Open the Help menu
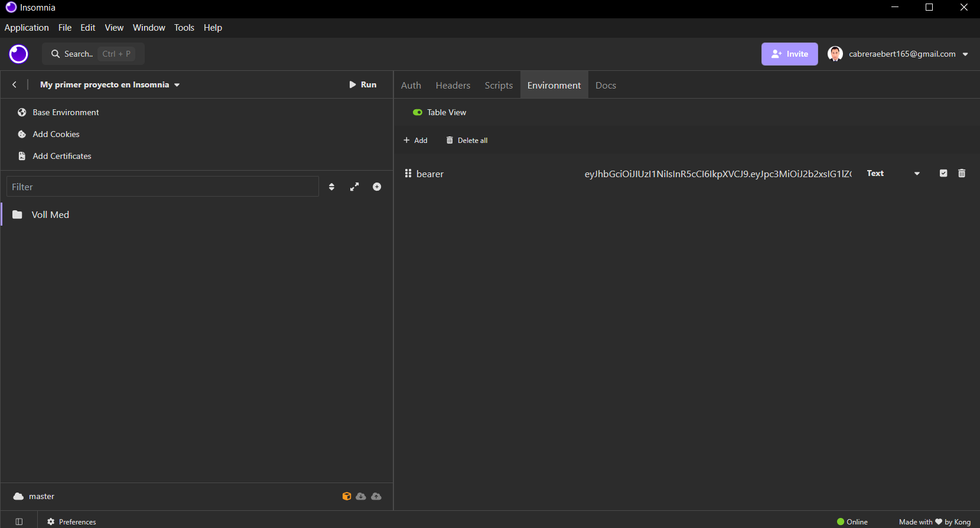 coord(213,28)
